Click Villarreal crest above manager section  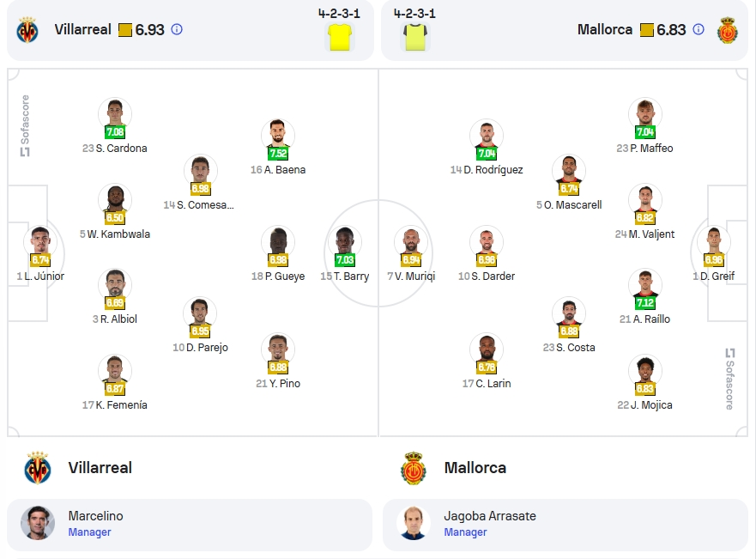38,468
